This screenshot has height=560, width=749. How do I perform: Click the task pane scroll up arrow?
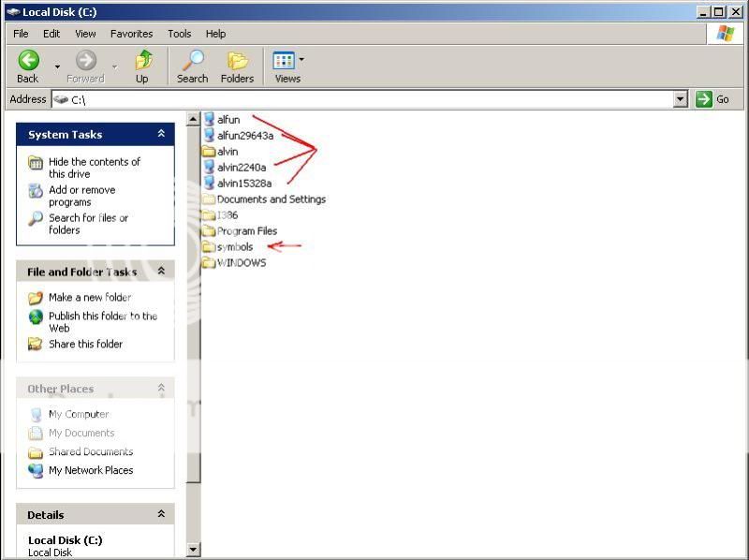(x=193, y=119)
